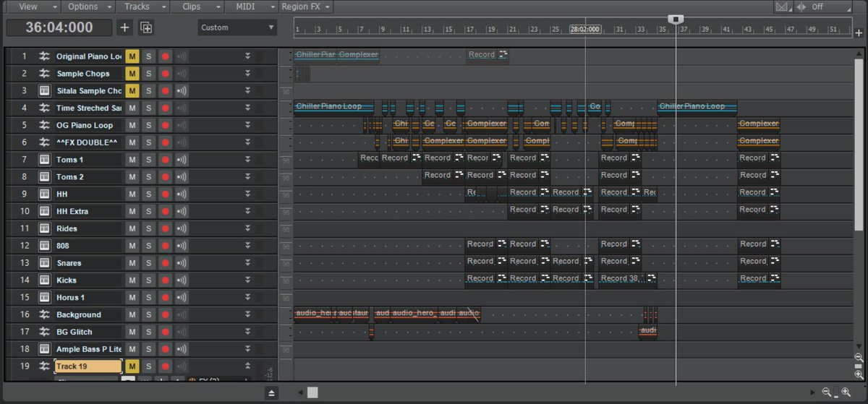Toggle input echo on Kicks track
The image size is (868, 404).
(x=182, y=280)
